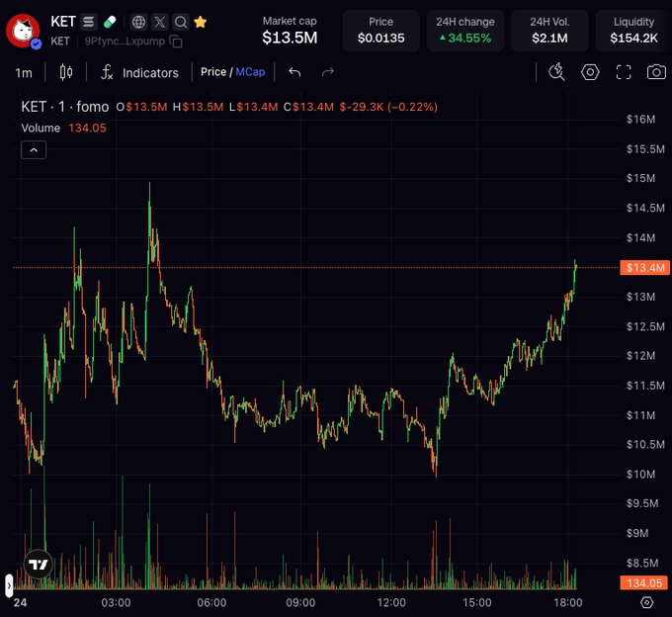The width and height of the screenshot is (672, 617).
Task: Click the 24H Vol. $2.1M card
Action: tap(549, 31)
